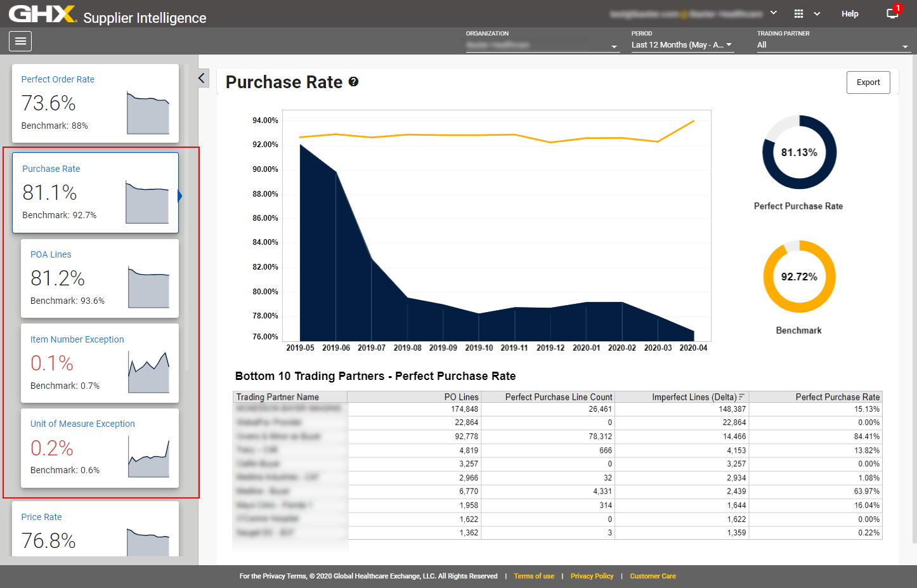
Task: Select the Perfect Order Rate card
Action: 95,103
